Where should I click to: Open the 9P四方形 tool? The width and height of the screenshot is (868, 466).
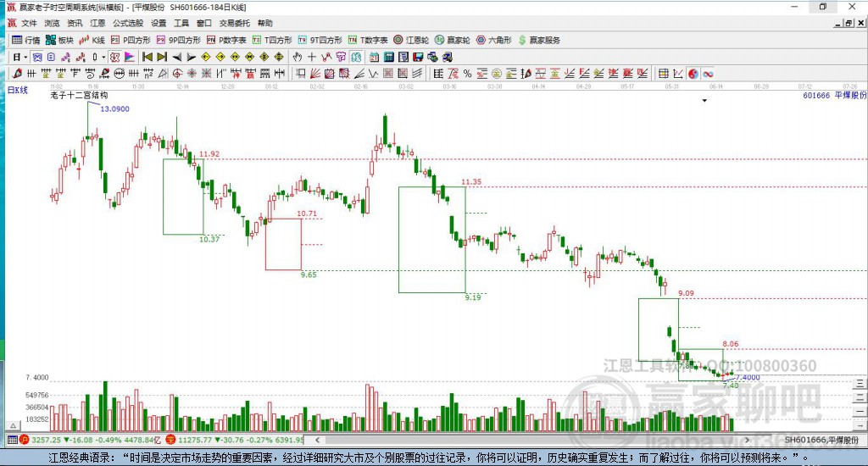[178, 40]
